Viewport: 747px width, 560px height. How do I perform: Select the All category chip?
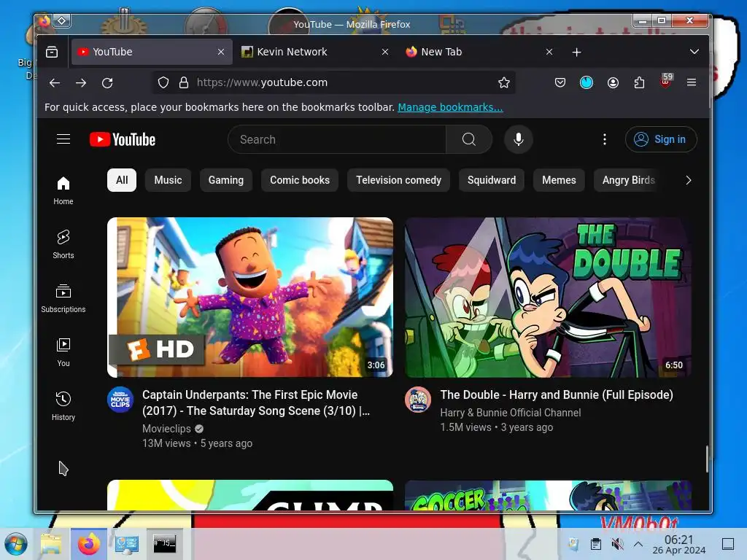(x=122, y=180)
